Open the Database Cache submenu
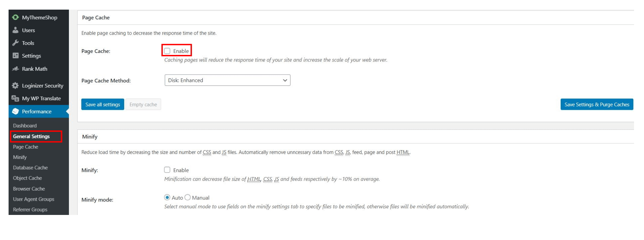 (30, 168)
